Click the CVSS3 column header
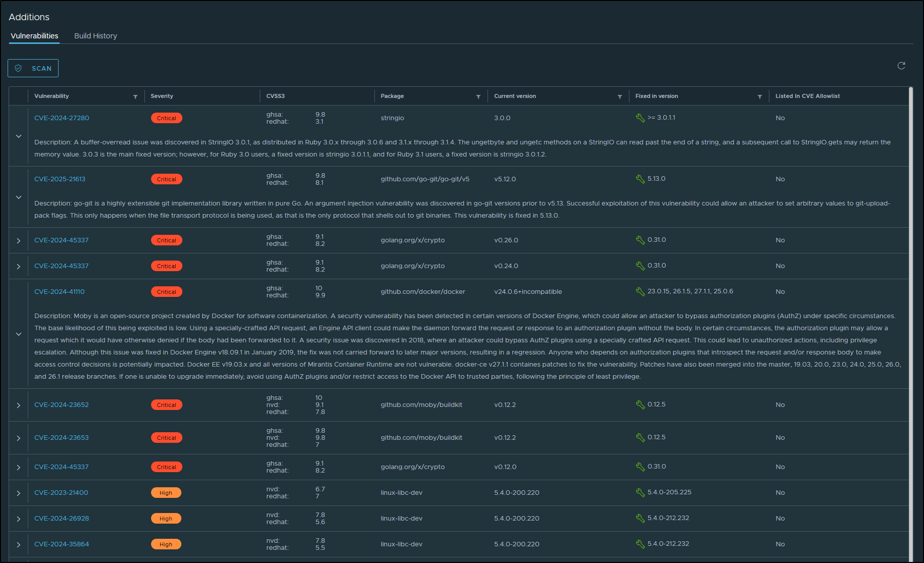The height and width of the screenshot is (563, 924). tap(275, 96)
